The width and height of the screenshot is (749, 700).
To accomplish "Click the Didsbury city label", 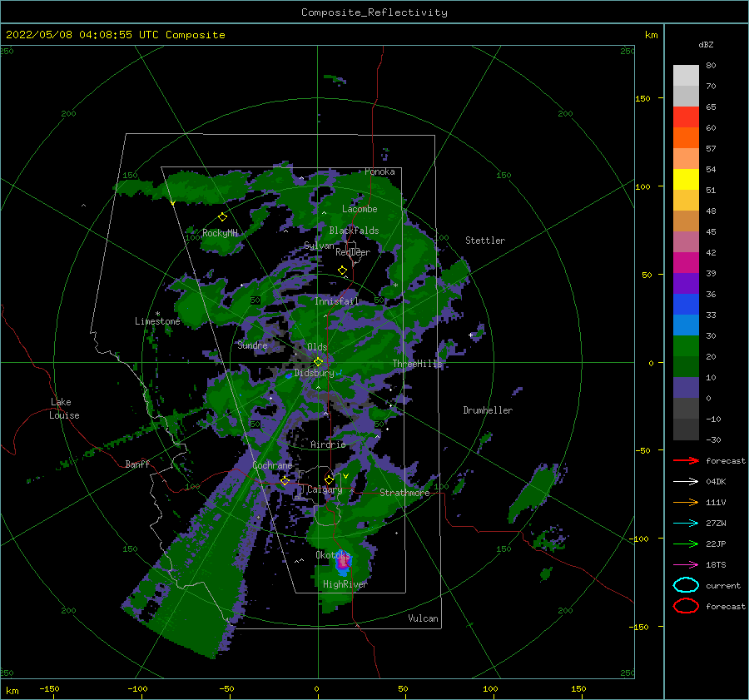I will tap(314, 373).
